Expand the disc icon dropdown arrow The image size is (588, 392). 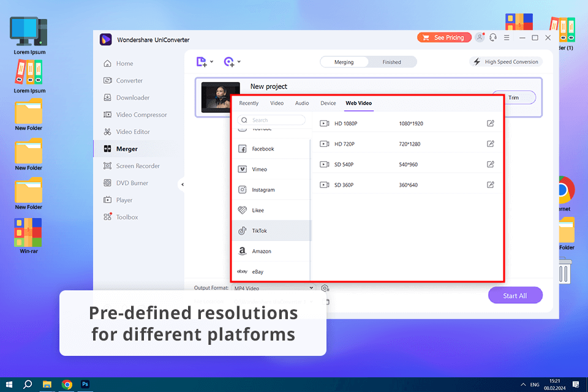(x=239, y=61)
